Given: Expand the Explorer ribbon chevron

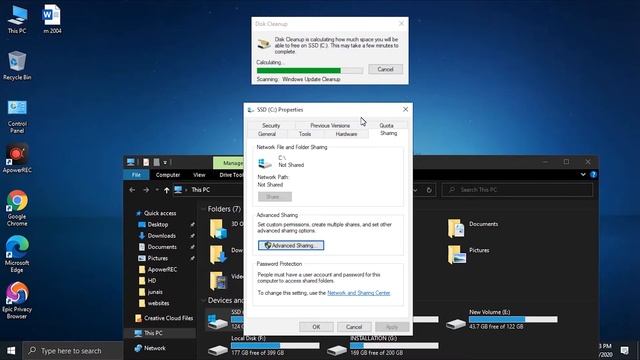Looking at the screenshot, I should [583, 175].
